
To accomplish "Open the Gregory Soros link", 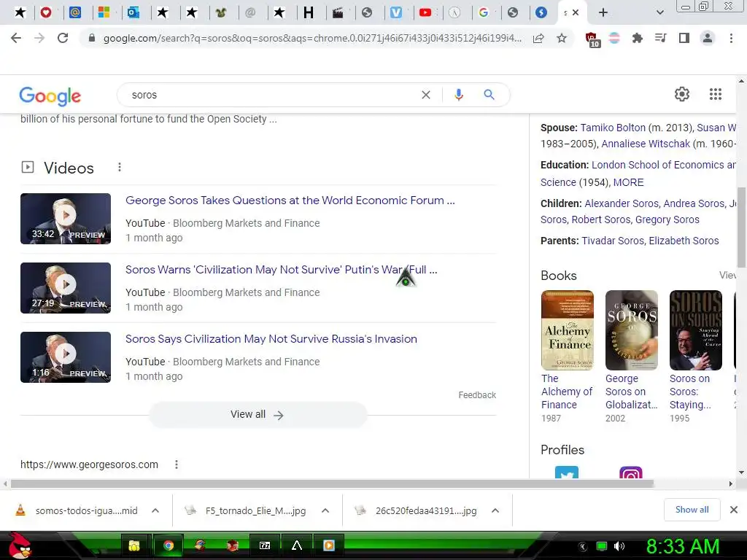I will [667, 219].
